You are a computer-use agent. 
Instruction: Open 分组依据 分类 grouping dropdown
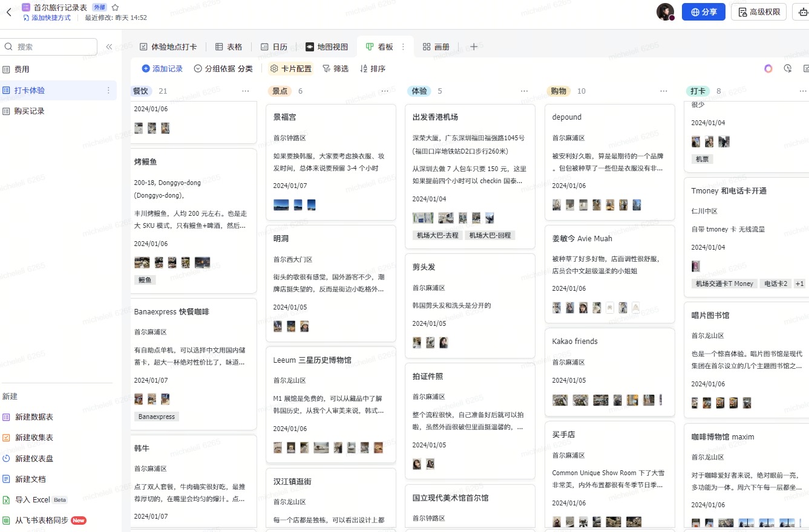pyautogui.click(x=223, y=68)
